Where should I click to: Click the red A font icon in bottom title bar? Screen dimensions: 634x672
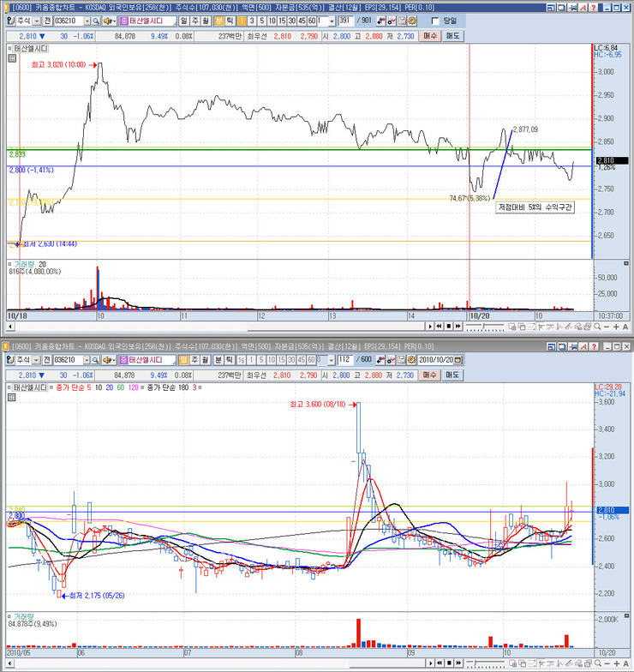coord(583,346)
